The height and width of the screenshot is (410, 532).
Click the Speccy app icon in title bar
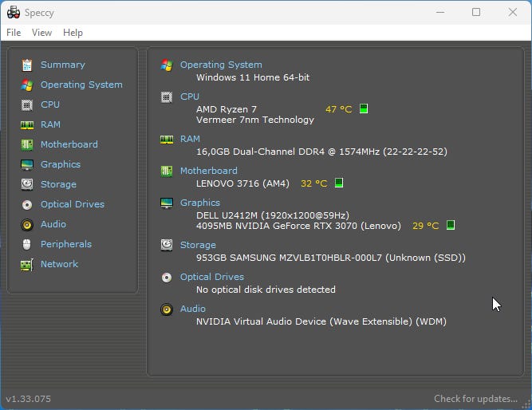click(x=14, y=13)
